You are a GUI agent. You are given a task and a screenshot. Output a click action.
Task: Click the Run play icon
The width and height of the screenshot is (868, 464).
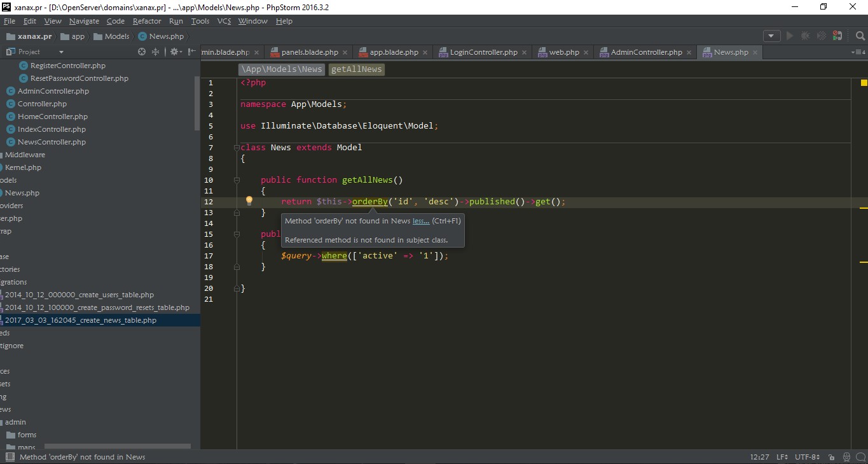coord(789,36)
